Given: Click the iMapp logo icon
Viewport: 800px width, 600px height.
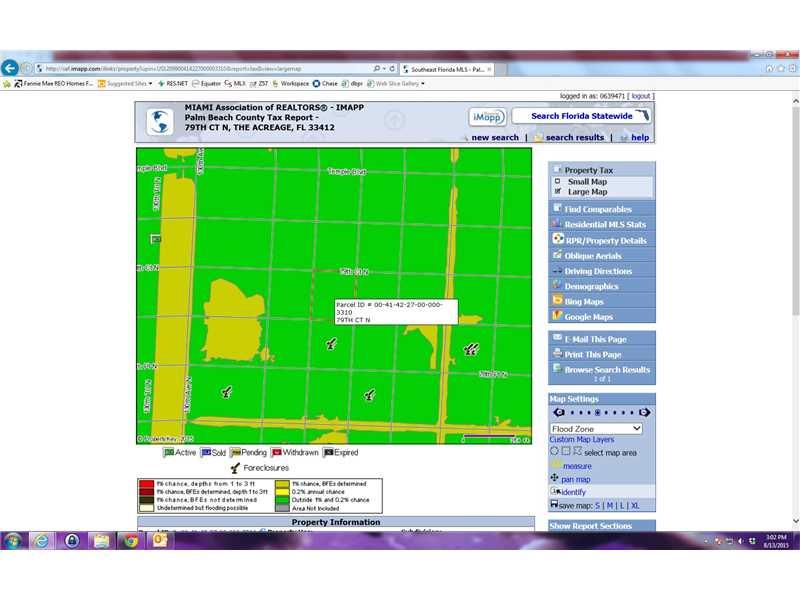Looking at the screenshot, I should [x=487, y=117].
